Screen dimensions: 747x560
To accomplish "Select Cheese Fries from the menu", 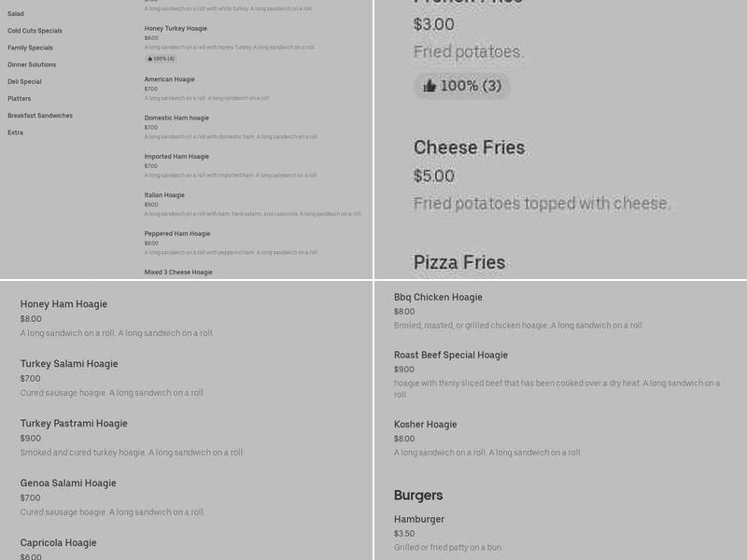I will point(471,147).
